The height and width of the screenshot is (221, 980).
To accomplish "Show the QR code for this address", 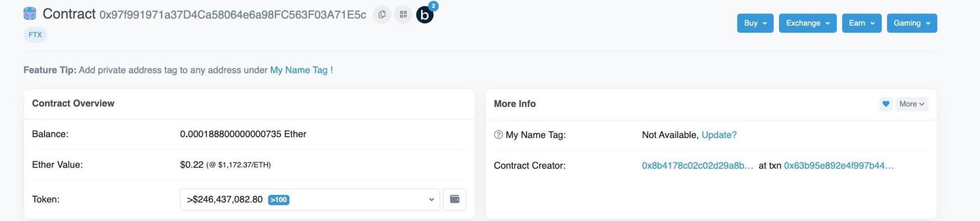I will pyautogui.click(x=403, y=15).
